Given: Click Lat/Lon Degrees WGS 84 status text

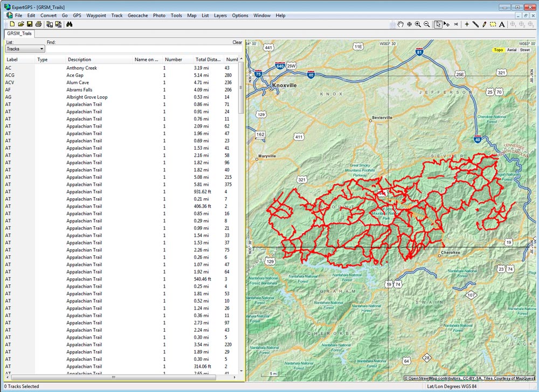Looking at the screenshot, I should [x=452, y=387].
